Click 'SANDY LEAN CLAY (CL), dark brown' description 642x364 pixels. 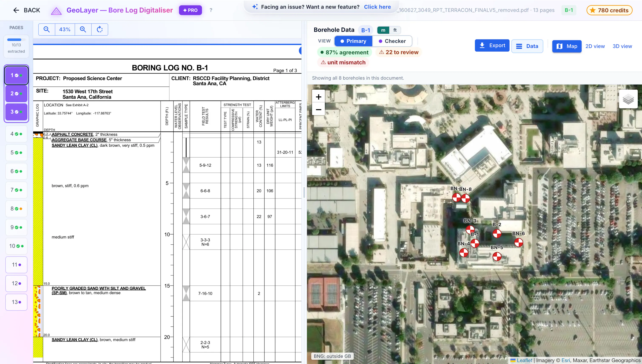point(103,145)
